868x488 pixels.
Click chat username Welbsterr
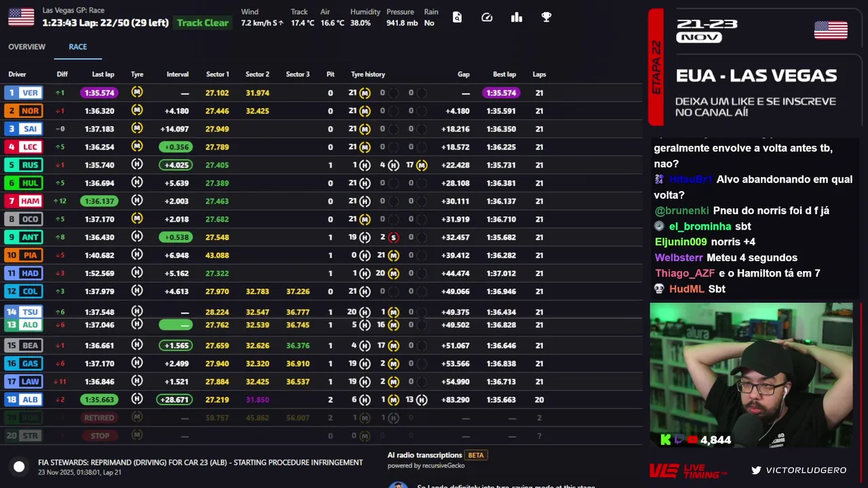679,258
